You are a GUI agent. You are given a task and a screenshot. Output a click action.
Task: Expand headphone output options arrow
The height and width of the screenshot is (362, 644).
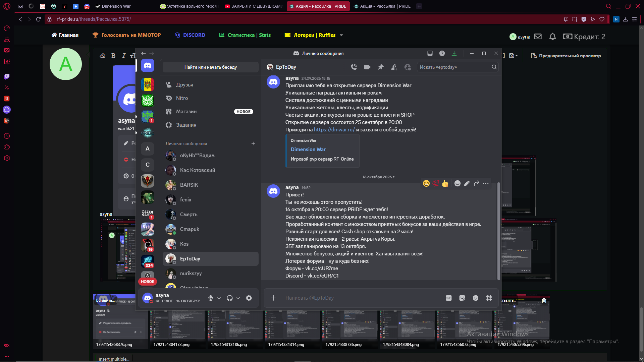(x=238, y=298)
